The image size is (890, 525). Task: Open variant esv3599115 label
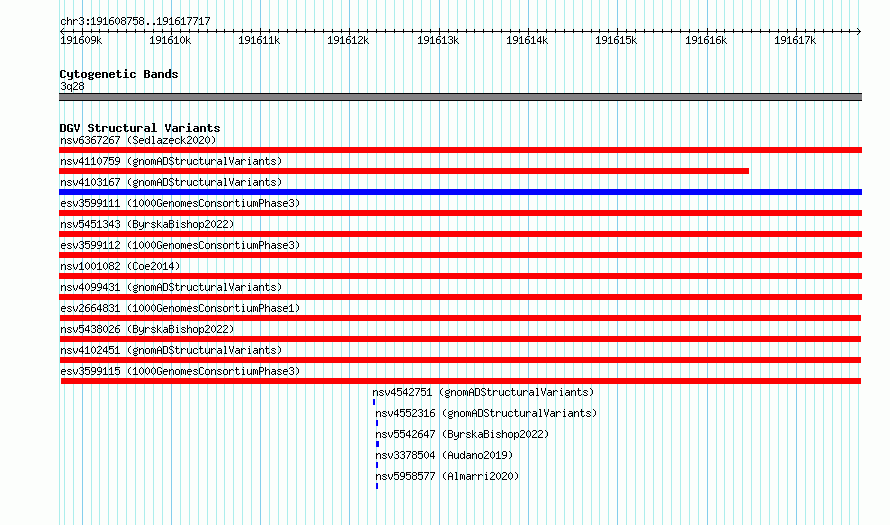180,371
